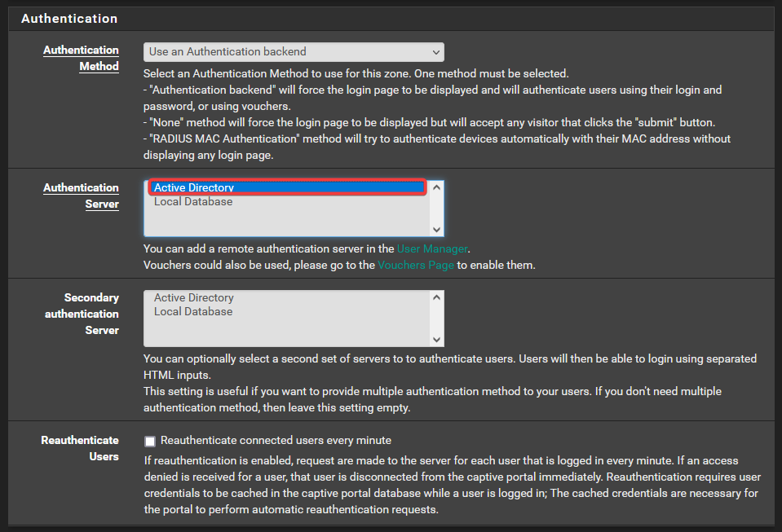This screenshot has height=532, width=782.
Task: Select Local Database in Authentication Server list
Action: click(x=193, y=202)
